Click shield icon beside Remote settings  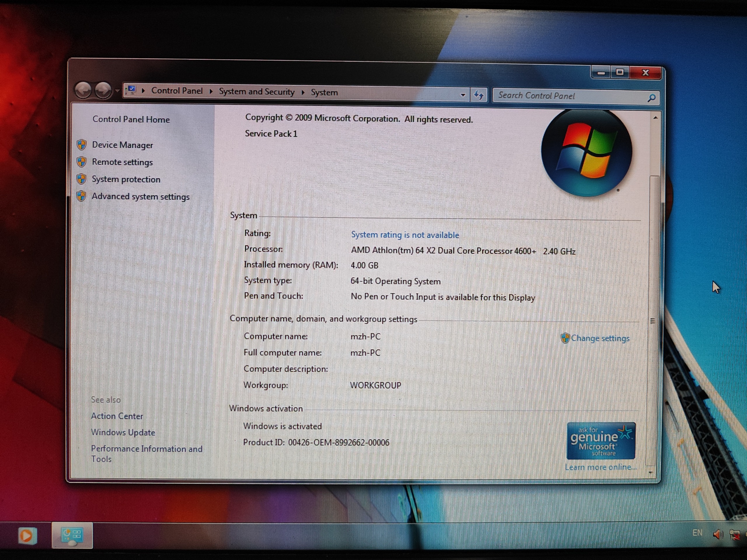coord(81,162)
